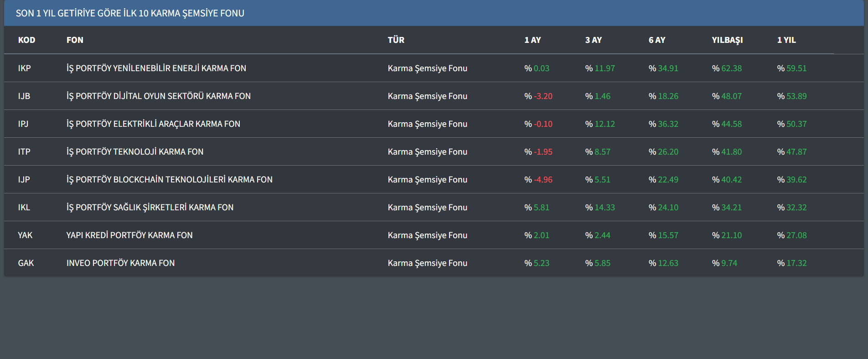The height and width of the screenshot is (359, 868).
Task: Click the GAK fund code
Action: tap(26, 263)
